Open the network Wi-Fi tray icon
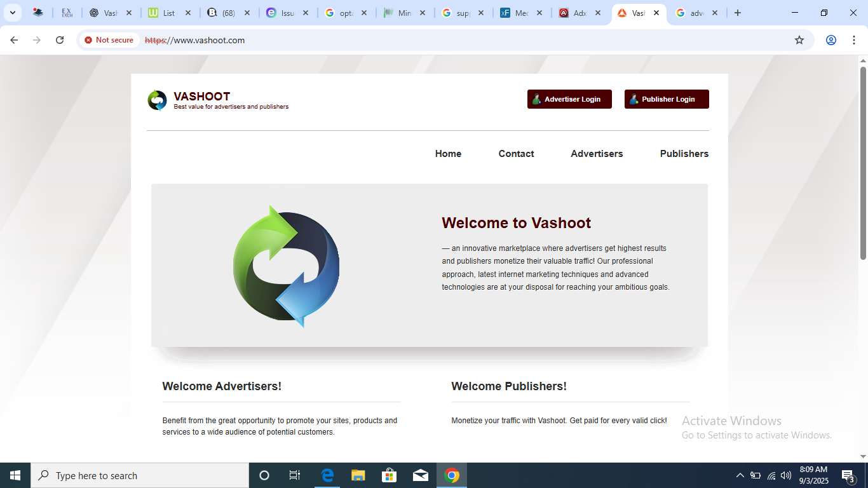868x488 pixels. click(771, 475)
